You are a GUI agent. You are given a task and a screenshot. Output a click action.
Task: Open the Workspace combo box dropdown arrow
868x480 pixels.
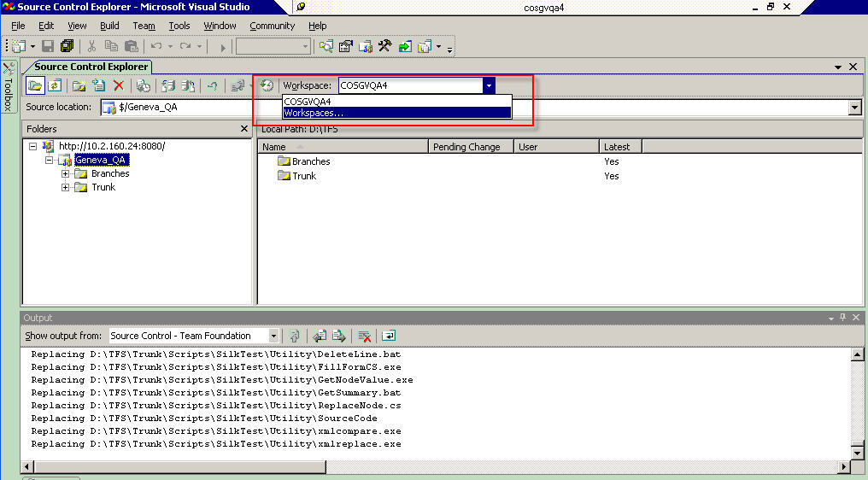(x=489, y=85)
